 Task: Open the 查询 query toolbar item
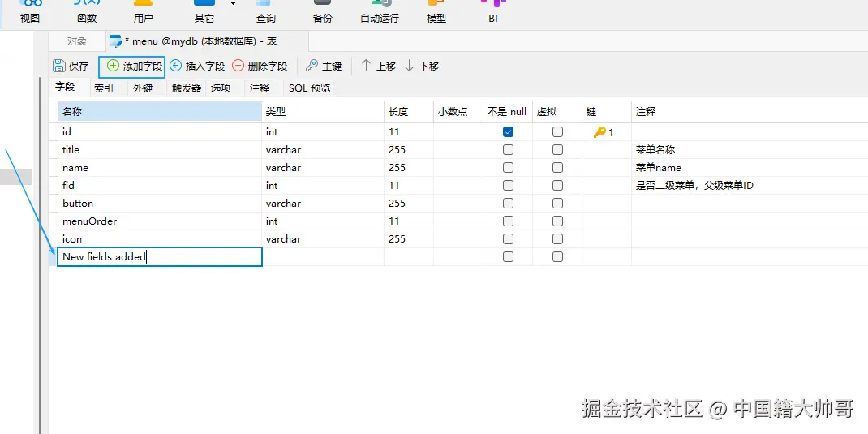266,12
